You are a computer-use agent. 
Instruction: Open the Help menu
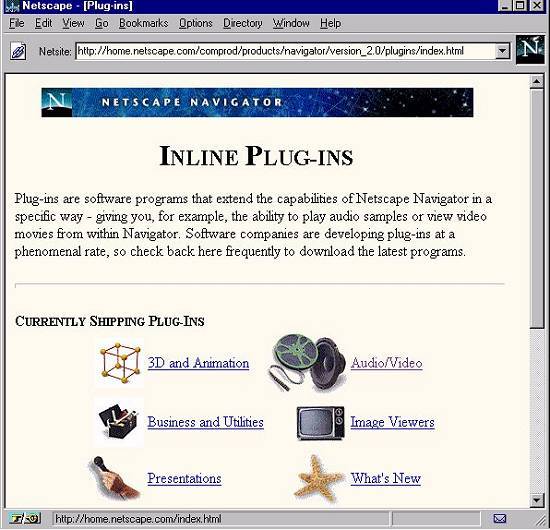tap(330, 23)
